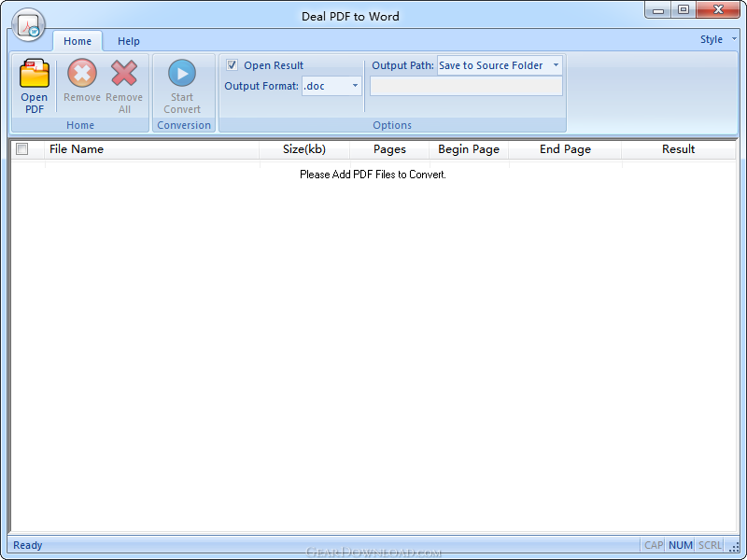Click the Remove All red cross icon
This screenshot has width=747, height=560.
124,73
